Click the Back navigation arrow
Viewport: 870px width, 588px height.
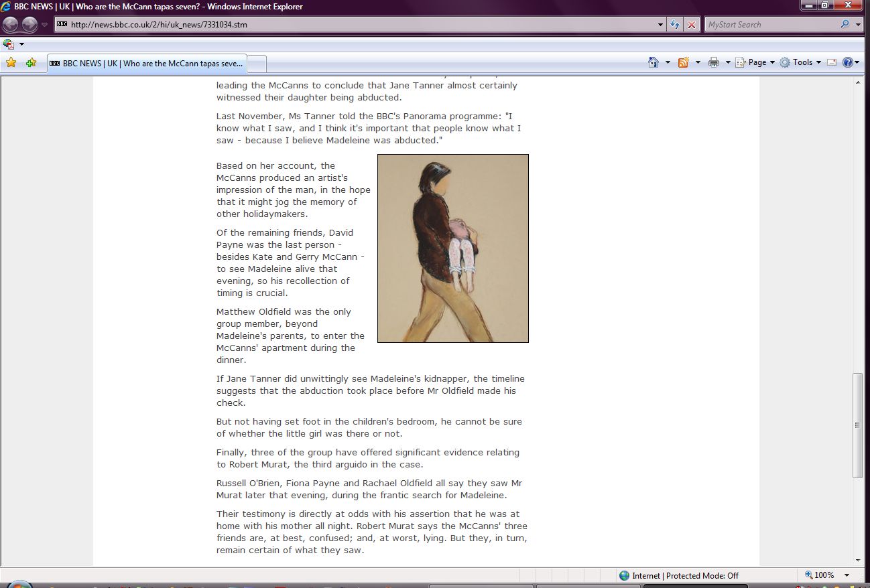11,25
